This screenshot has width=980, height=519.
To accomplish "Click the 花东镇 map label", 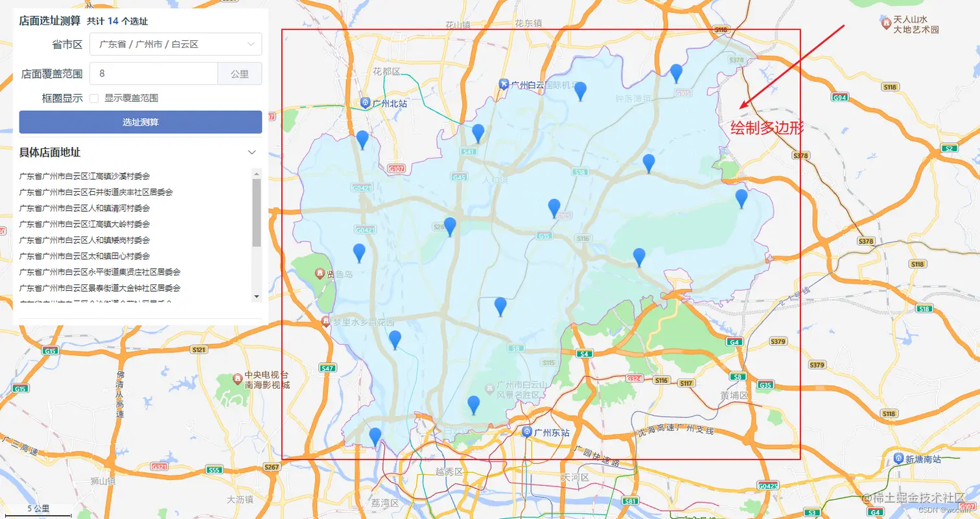I will click(528, 23).
